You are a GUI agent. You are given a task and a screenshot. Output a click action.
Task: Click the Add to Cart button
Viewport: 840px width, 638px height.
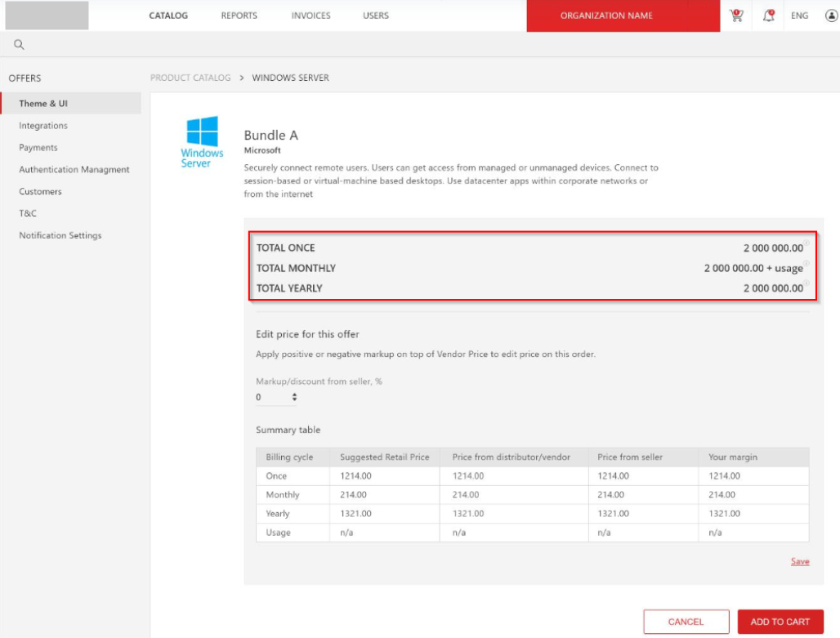coord(780,622)
